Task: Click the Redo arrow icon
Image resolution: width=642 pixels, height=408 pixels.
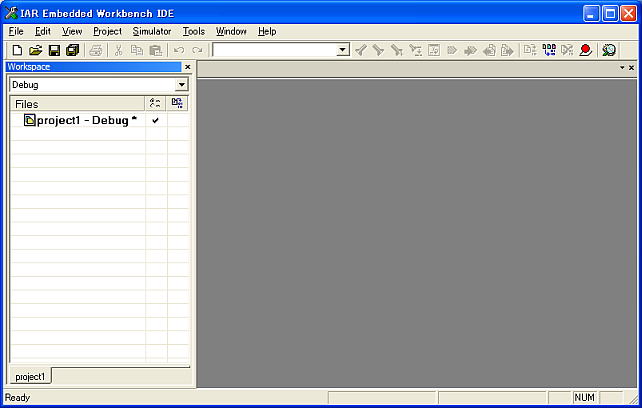Action: [x=197, y=50]
